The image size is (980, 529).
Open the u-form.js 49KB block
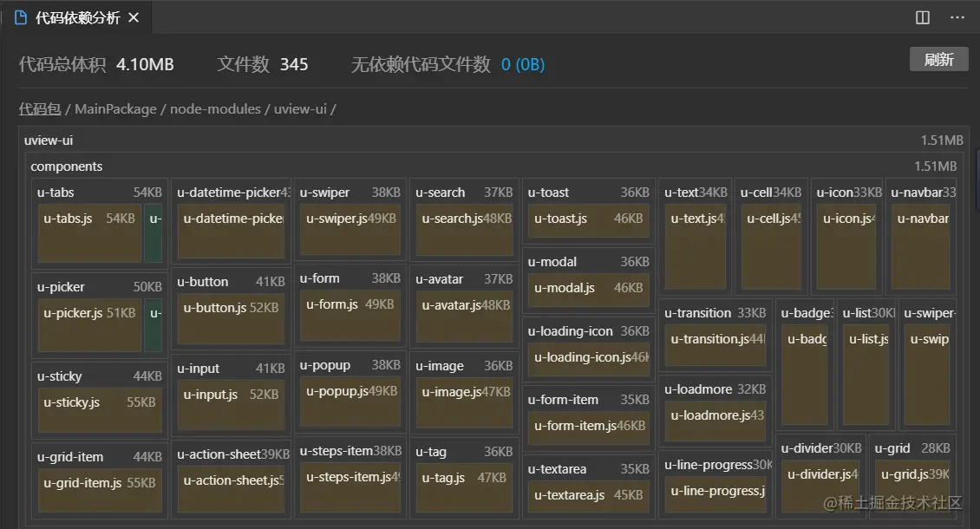pos(350,316)
